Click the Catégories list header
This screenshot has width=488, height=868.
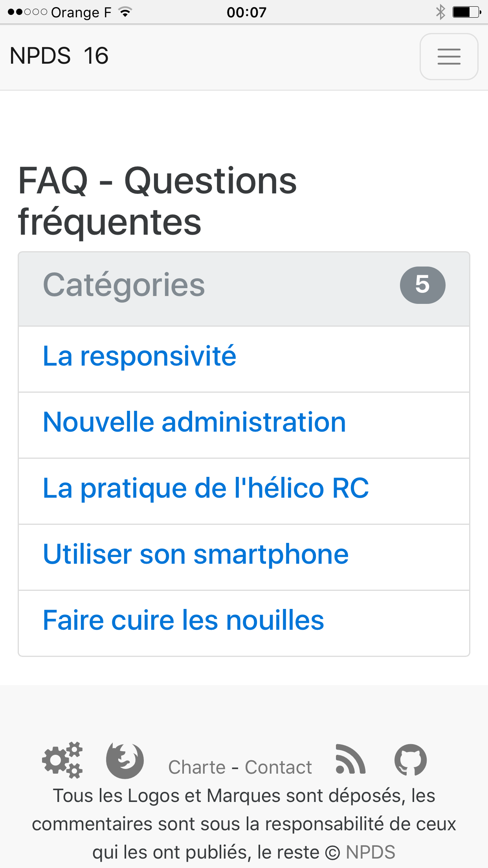point(244,289)
